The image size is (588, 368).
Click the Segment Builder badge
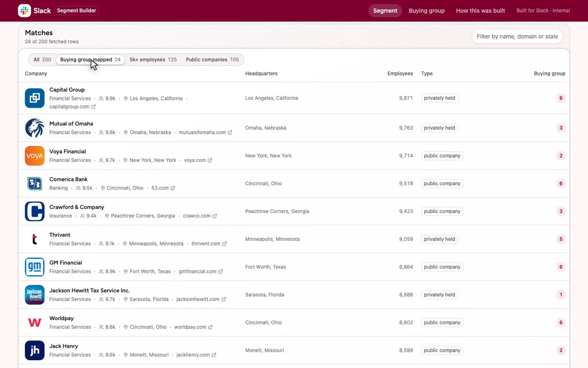pos(77,11)
